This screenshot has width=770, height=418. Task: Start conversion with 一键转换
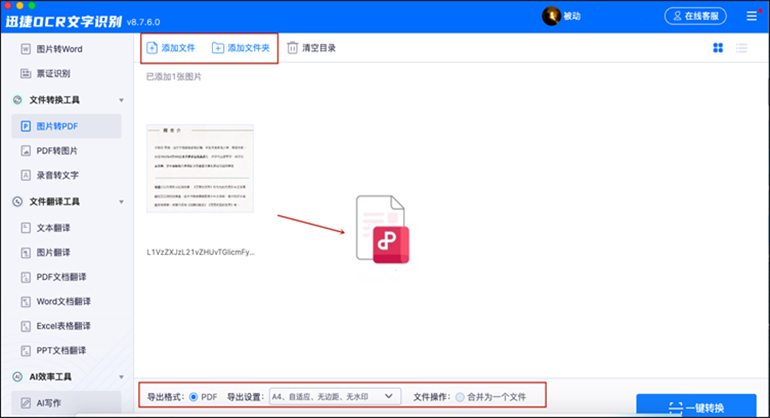pyautogui.click(x=696, y=406)
